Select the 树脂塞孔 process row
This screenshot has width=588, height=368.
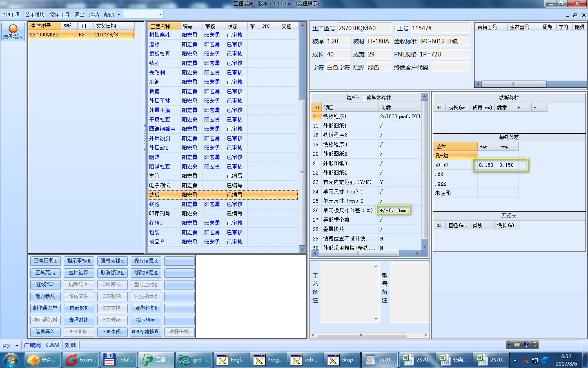(x=223, y=35)
